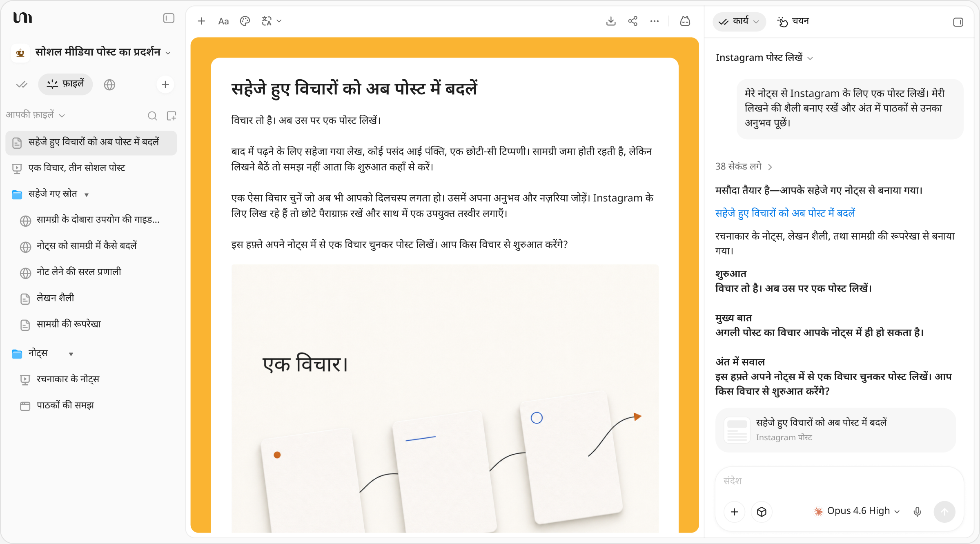This screenshot has height=544, width=980.
Task: Select the फ़ाइलें tab
Action: click(x=65, y=85)
